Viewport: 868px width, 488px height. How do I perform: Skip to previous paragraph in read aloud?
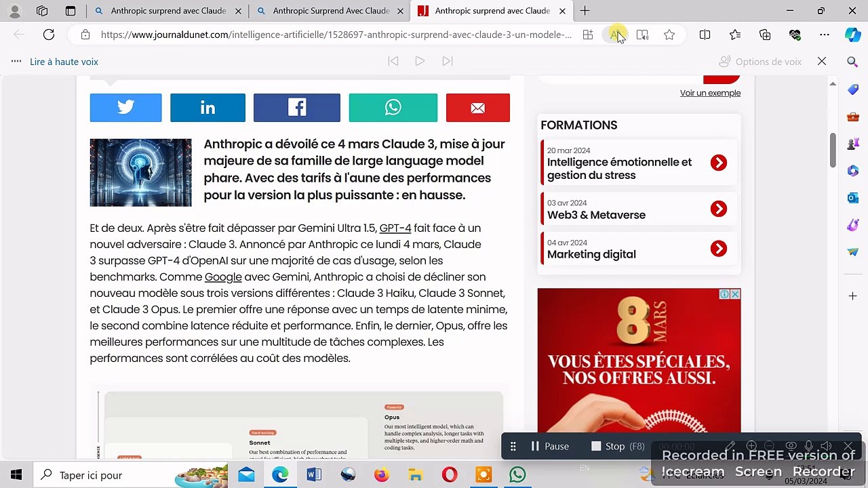(x=393, y=62)
